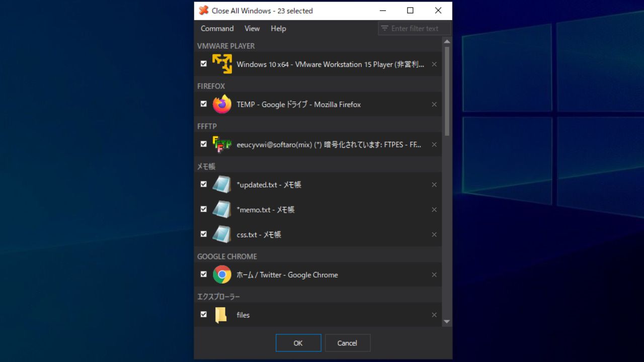
Task: Uncheck the files folder checkbox
Action: tap(203, 314)
